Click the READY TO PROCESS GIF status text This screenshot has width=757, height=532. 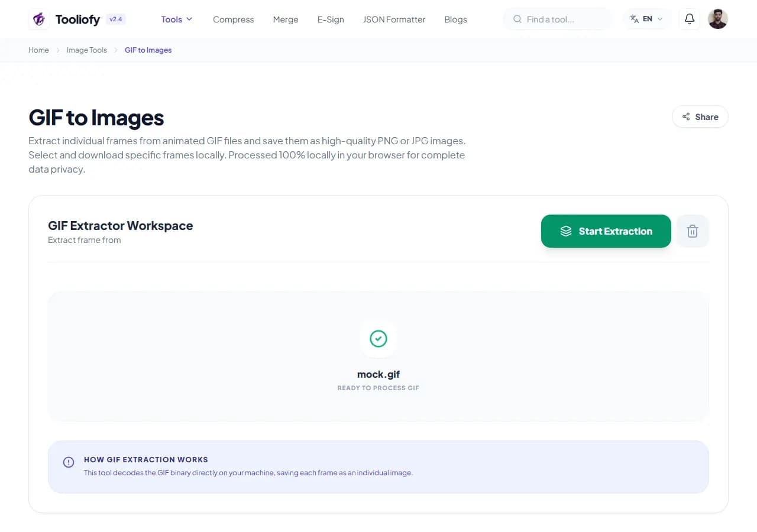tap(378, 388)
